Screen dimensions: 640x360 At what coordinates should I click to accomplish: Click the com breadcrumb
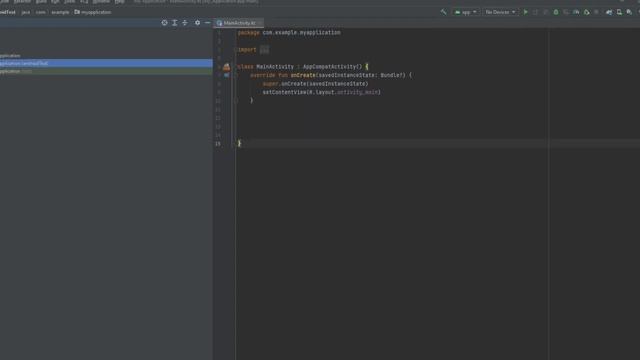41,12
